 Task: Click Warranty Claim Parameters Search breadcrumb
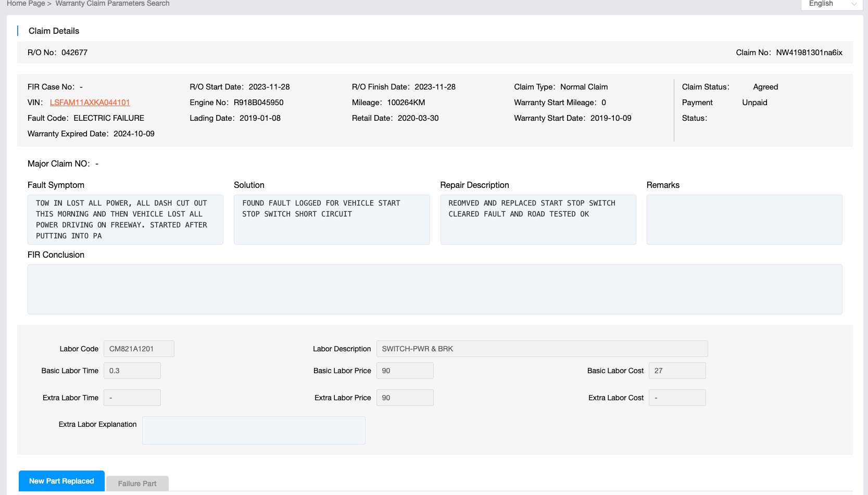(112, 4)
